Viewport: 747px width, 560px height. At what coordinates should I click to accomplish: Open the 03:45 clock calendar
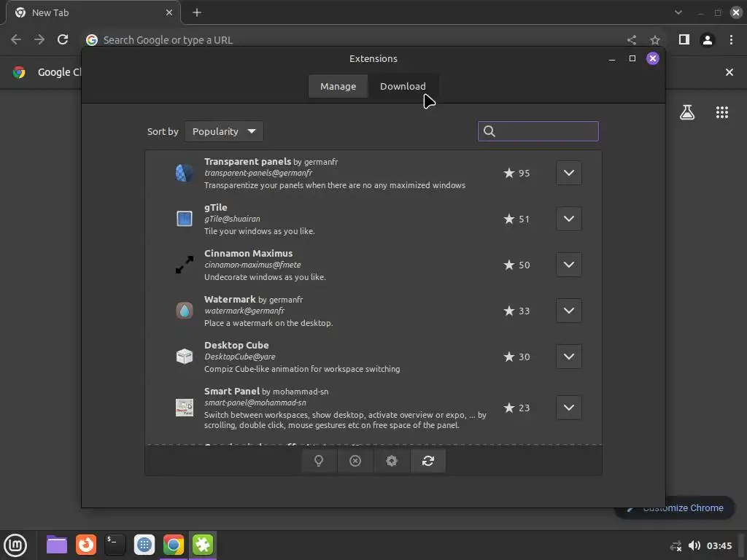719,545
